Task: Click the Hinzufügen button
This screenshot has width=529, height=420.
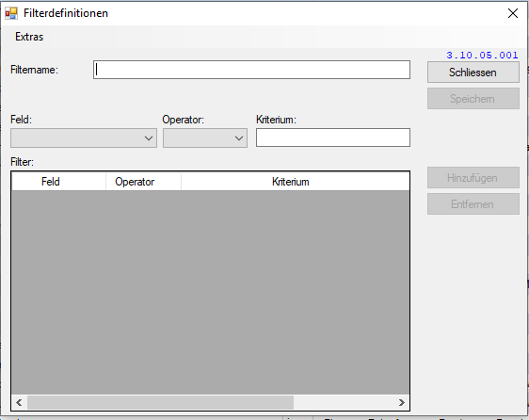Action: (x=473, y=178)
